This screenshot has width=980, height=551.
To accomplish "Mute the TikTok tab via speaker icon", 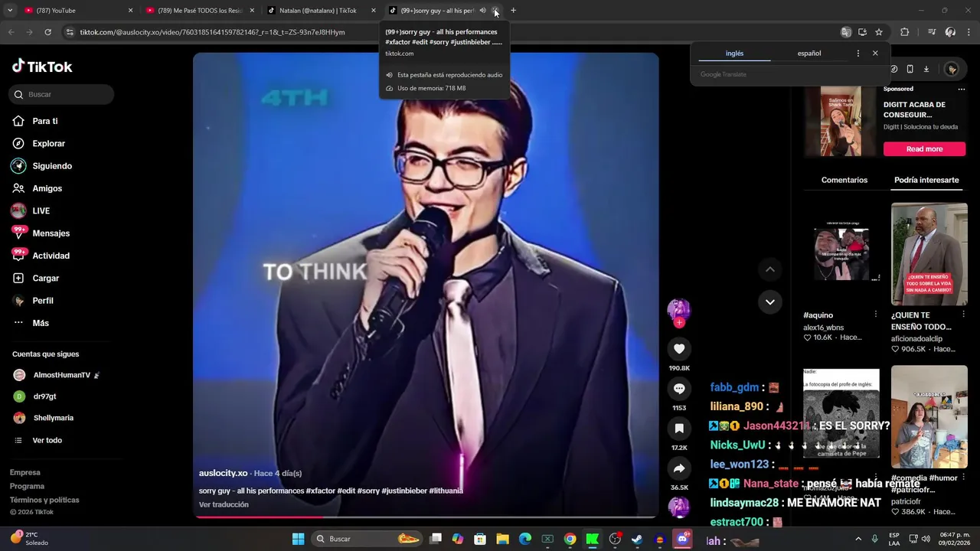I will coord(482,11).
